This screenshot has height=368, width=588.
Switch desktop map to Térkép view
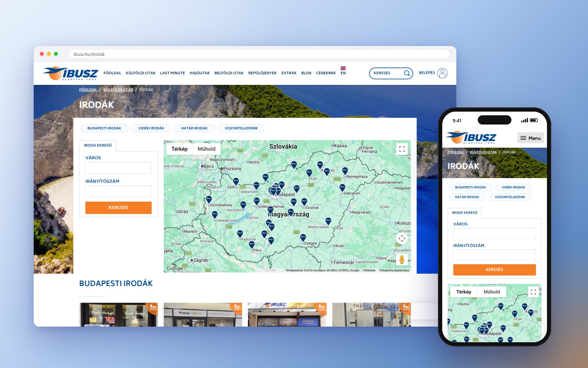pos(179,149)
